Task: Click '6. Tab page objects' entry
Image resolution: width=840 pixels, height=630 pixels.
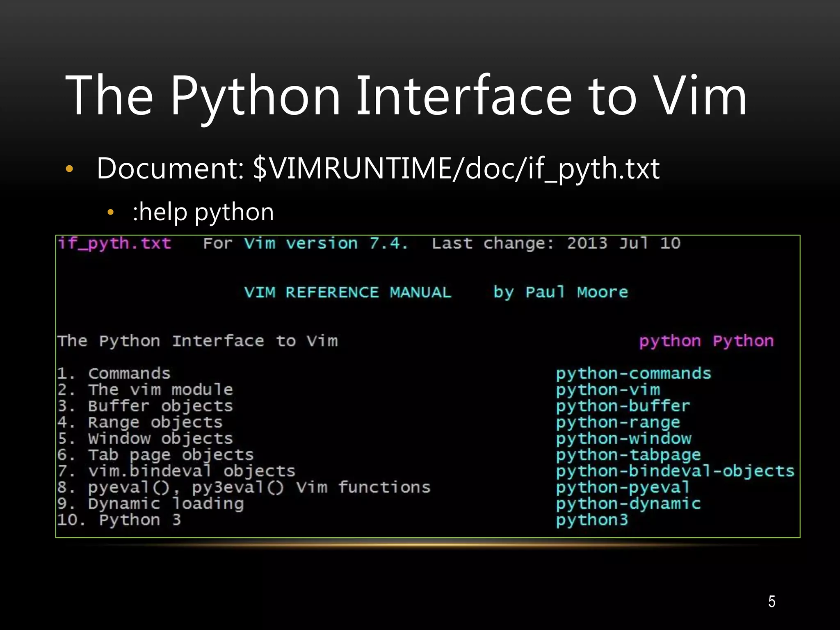Action: (155, 455)
